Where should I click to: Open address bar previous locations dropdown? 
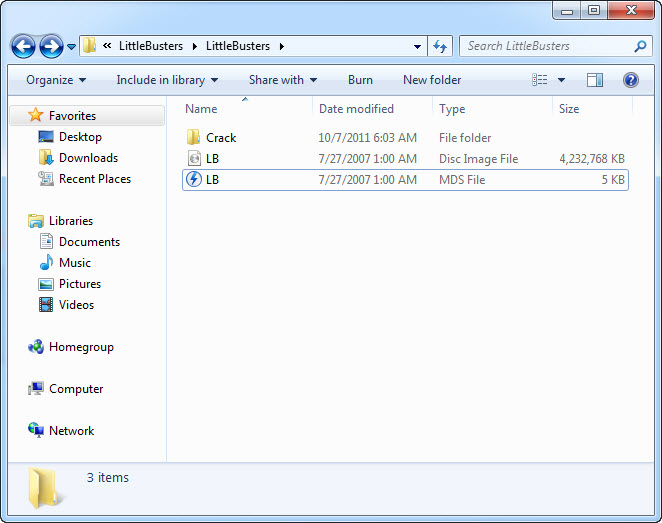tap(417, 46)
